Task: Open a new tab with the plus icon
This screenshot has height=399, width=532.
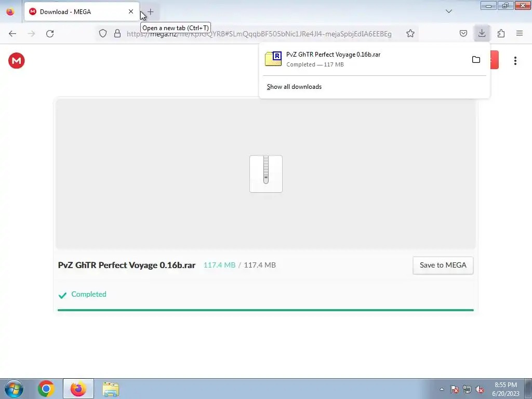Action: pos(151,12)
